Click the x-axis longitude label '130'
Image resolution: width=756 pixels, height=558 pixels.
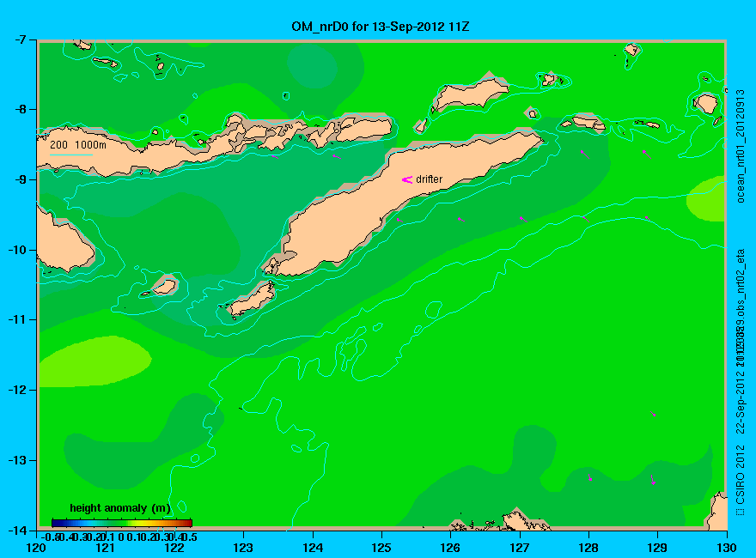(727, 548)
